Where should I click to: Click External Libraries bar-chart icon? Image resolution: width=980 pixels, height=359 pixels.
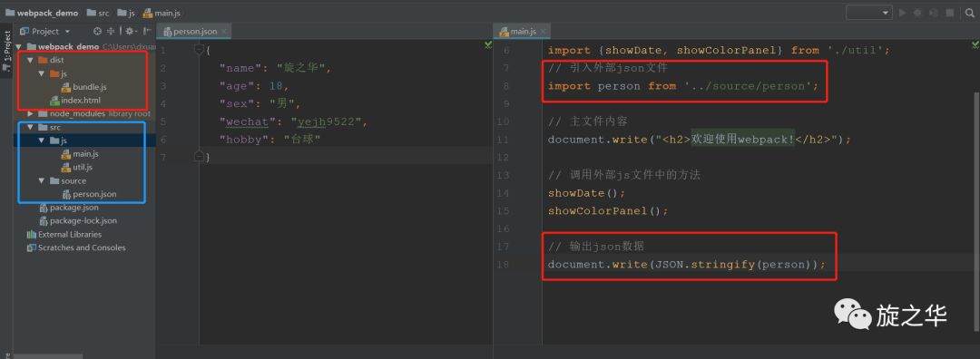point(31,235)
